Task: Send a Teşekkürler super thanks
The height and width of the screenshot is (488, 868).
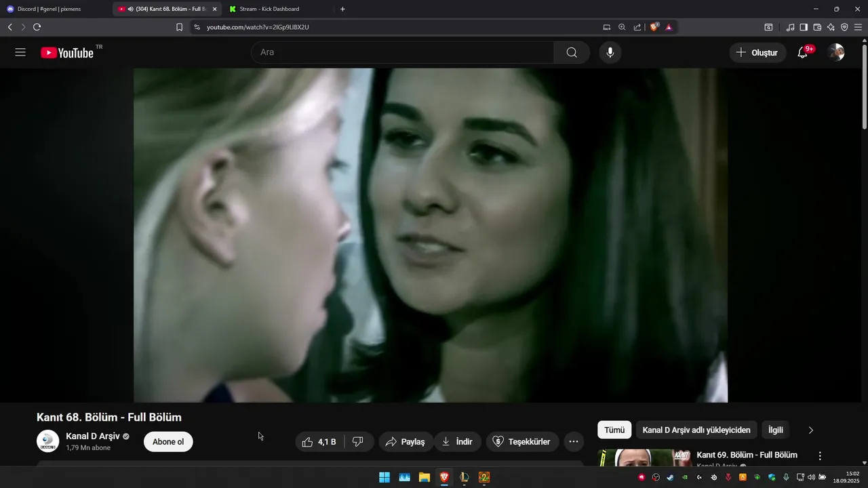Action: [x=522, y=442]
